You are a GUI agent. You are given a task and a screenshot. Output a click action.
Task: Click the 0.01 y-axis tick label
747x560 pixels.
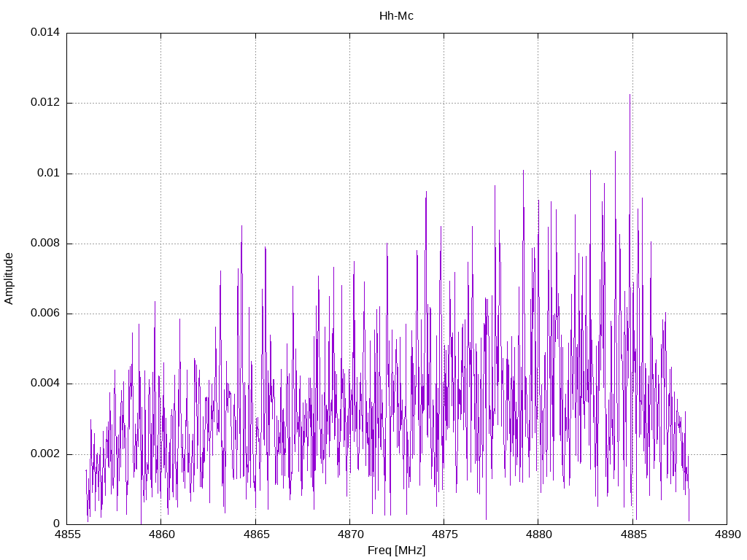click(x=48, y=174)
